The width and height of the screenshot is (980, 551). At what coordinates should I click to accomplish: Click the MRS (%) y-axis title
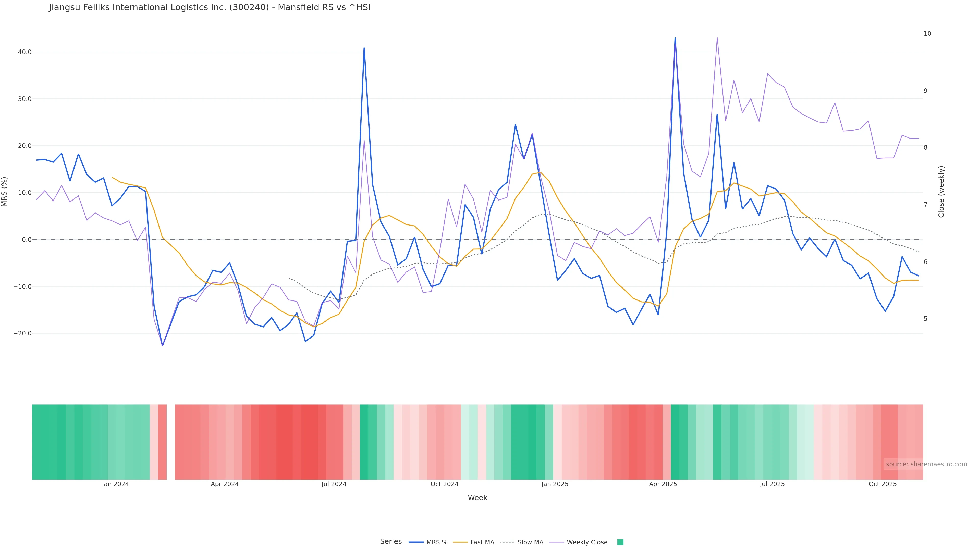[5, 192]
